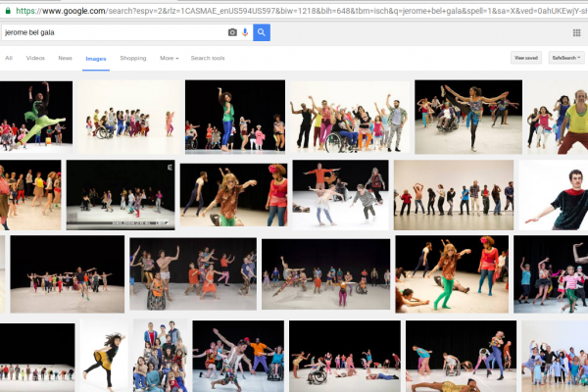Screen dimensions: 588x392
Task: Open Search tools options
Action: (x=207, y=58)
